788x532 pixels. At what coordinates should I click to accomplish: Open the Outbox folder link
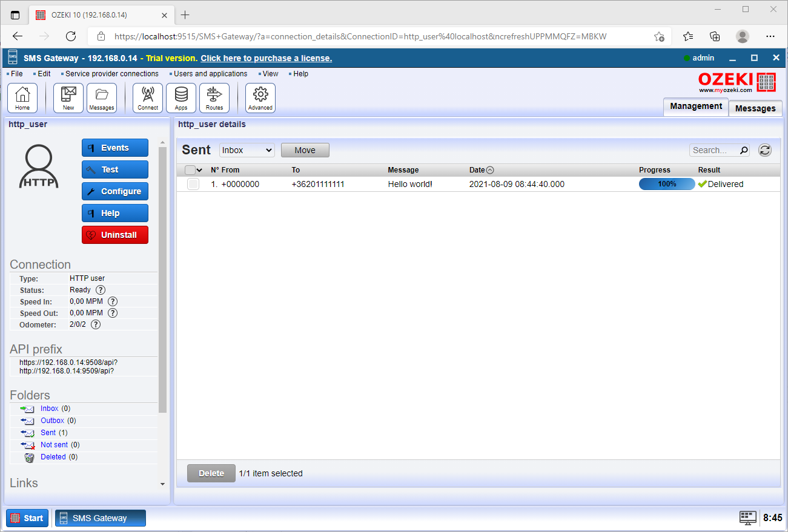(52, 421)
